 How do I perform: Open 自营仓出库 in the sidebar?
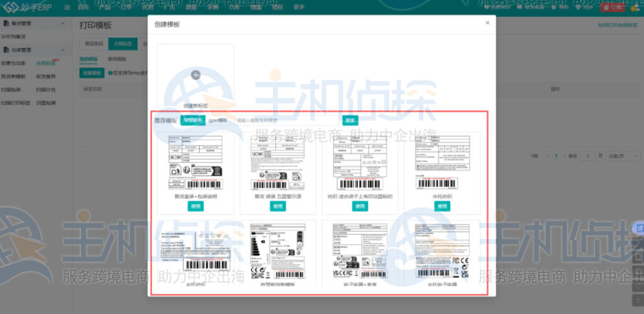tap(14, 64)
